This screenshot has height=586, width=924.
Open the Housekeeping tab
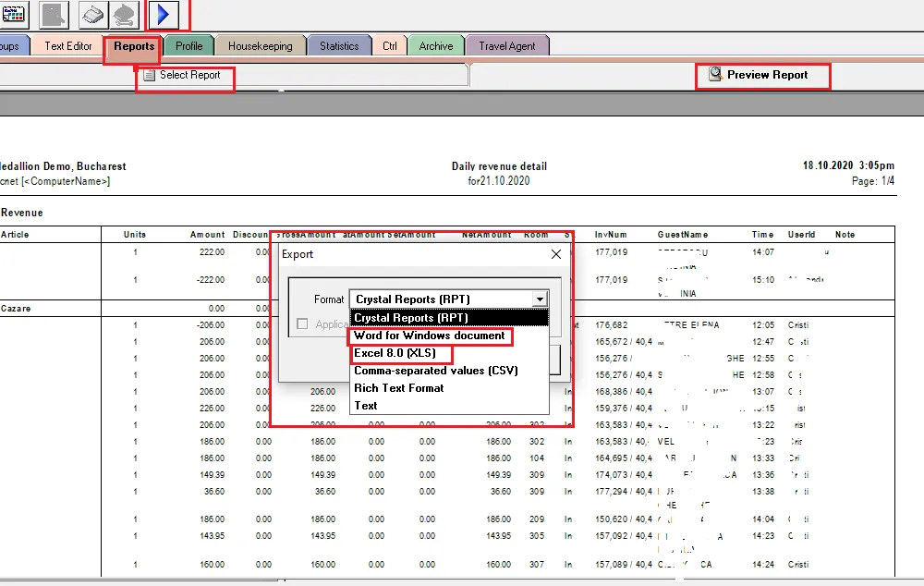(x=261, y=46)
